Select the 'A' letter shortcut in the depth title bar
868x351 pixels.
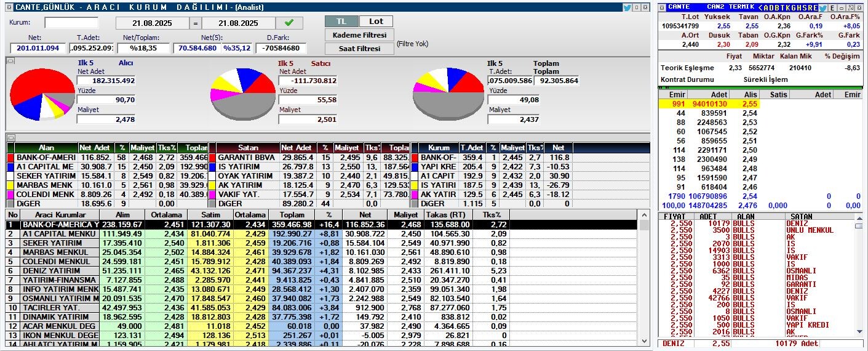765,8
